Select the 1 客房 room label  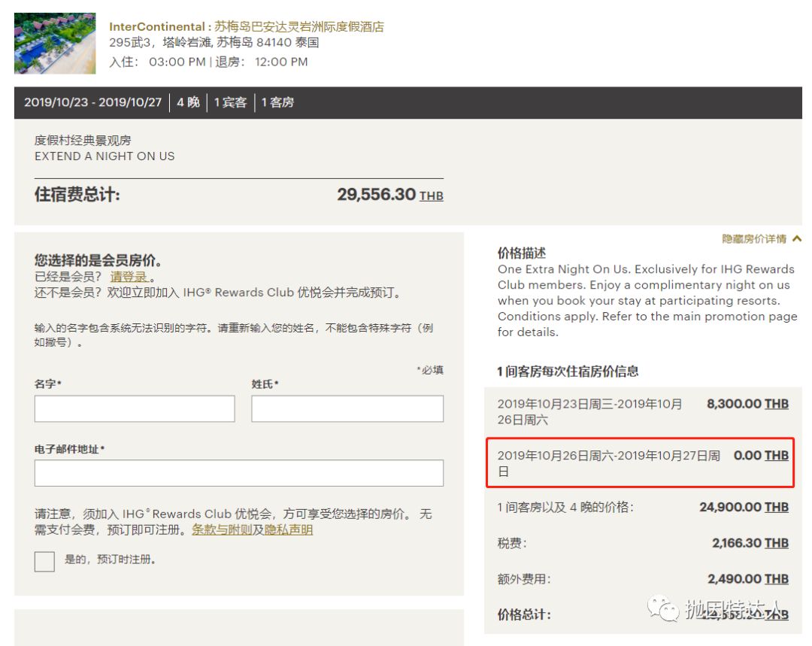click(277, 102)
